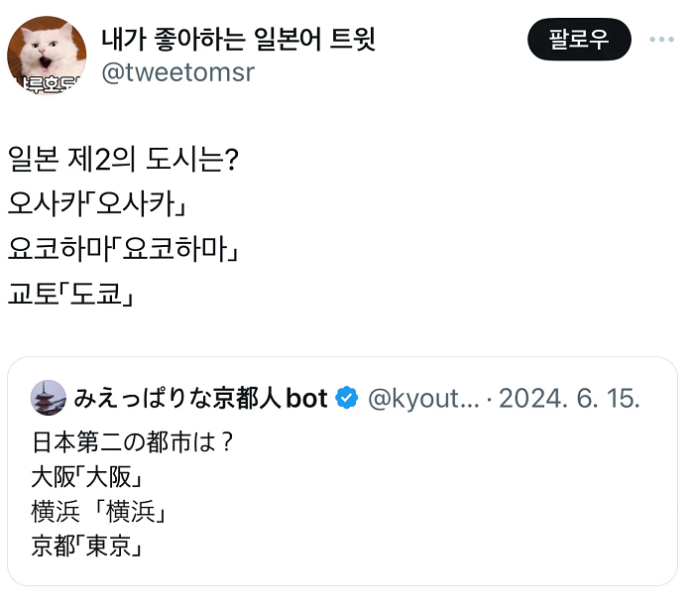
Task: Click the blue verified badge
Action: point(346,399)
